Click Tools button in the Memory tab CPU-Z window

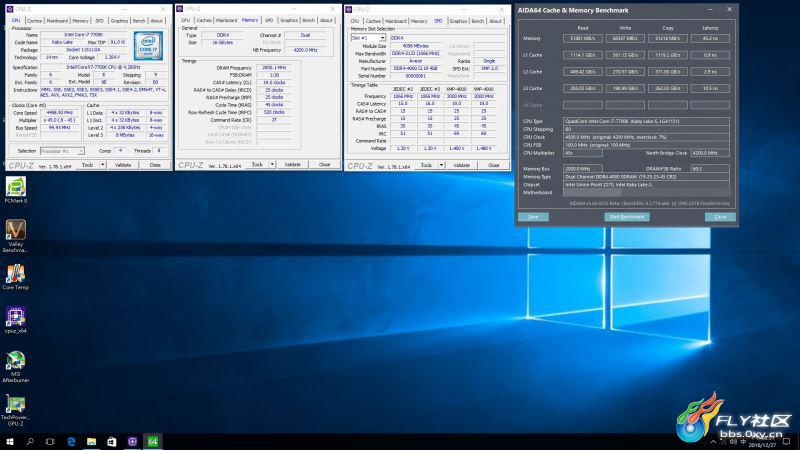click(257, 164)
